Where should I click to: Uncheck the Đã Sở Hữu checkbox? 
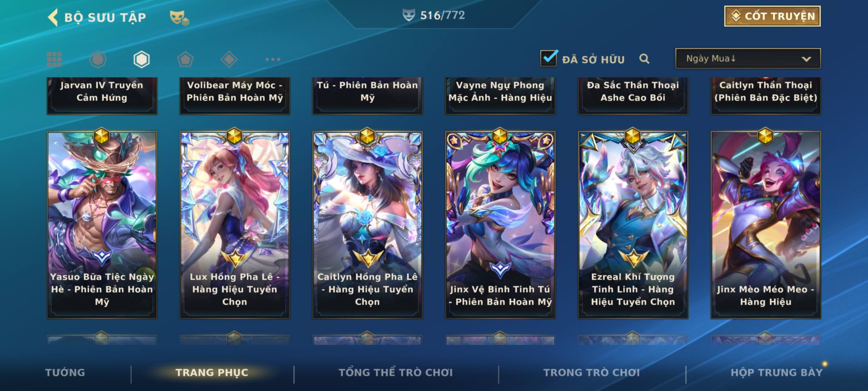pos(549,58)
